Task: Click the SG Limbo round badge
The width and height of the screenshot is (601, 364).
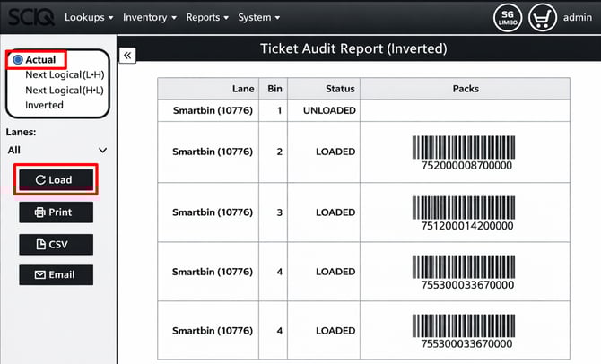Action: point(508,18)
